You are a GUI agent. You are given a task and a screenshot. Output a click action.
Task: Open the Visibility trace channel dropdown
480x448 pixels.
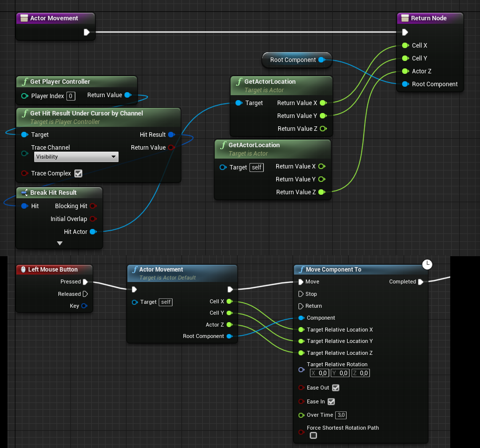tap(76, 157)
